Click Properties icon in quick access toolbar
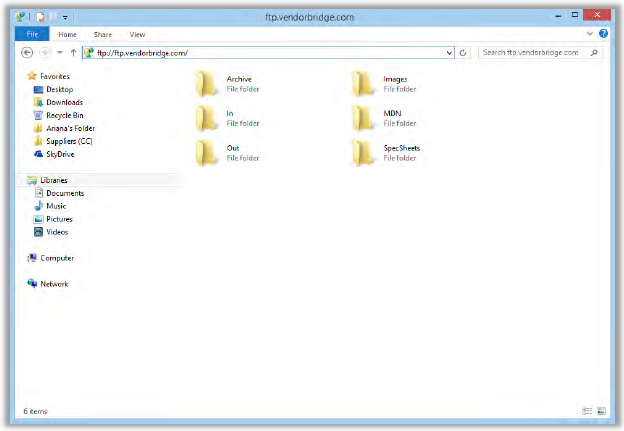624x431 pixels. tap(40, 17)
